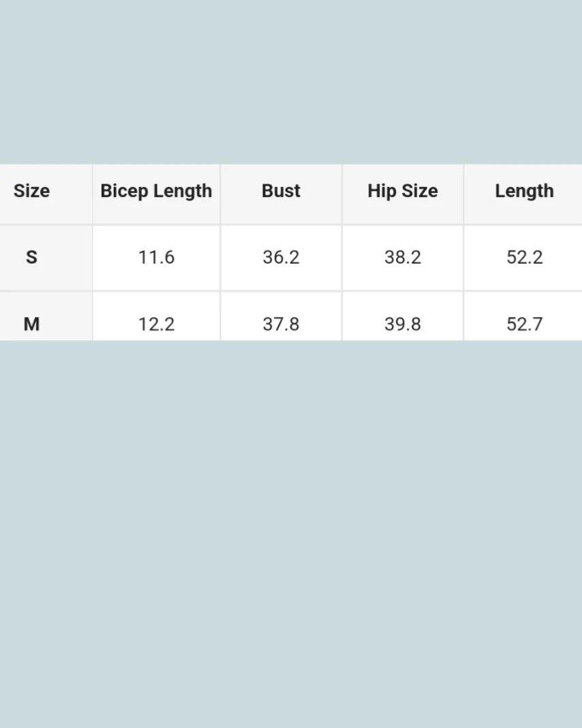The width and height of the screenshot is (582, 728).
Task: Select length value 52.7 for size M
Action: (524, 323)
